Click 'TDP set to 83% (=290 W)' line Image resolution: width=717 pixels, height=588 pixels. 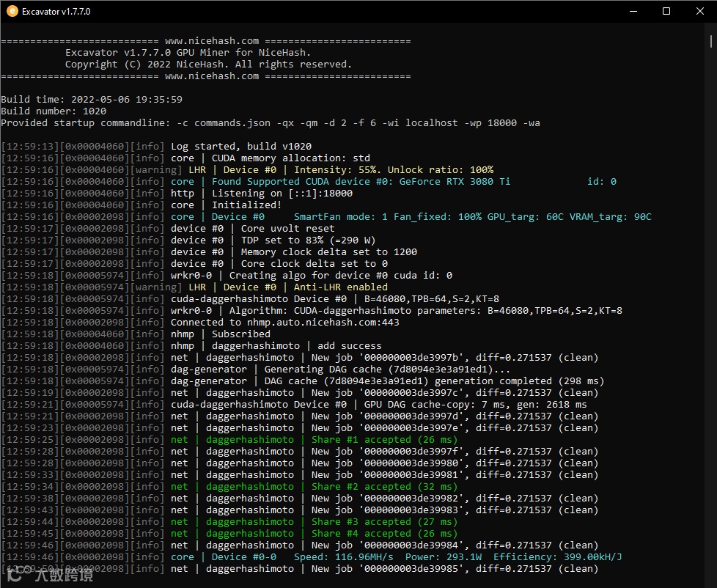pyautogui.click(x=188, y=240)
